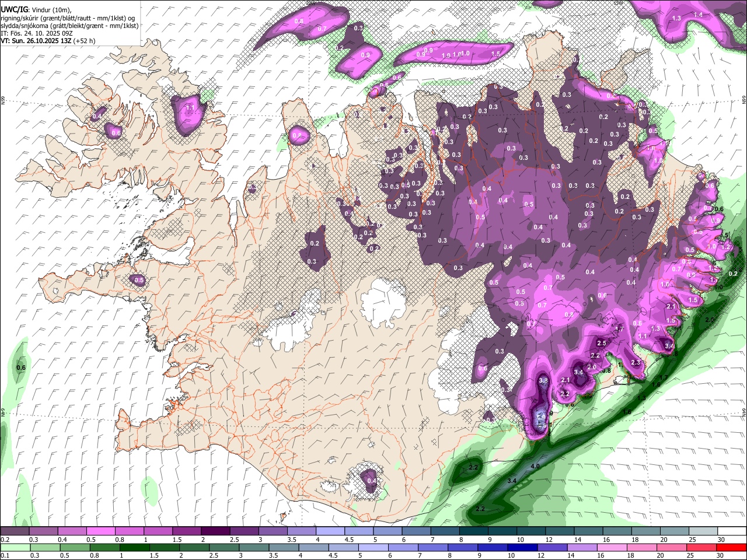Select the red swatch ending the rain legend
Viewport: 747px width, 560px height.
click(x=731, y=547)
